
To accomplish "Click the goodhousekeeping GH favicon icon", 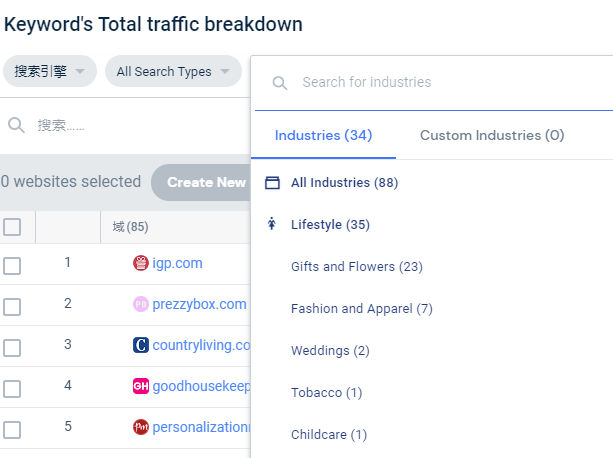I will [140, 386].
